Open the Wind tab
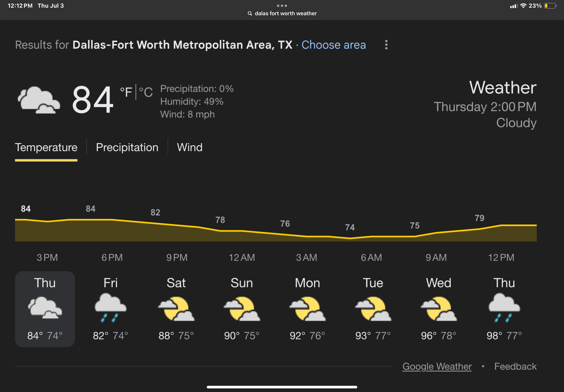The image size is (564, 392). [x=189, y=147]
